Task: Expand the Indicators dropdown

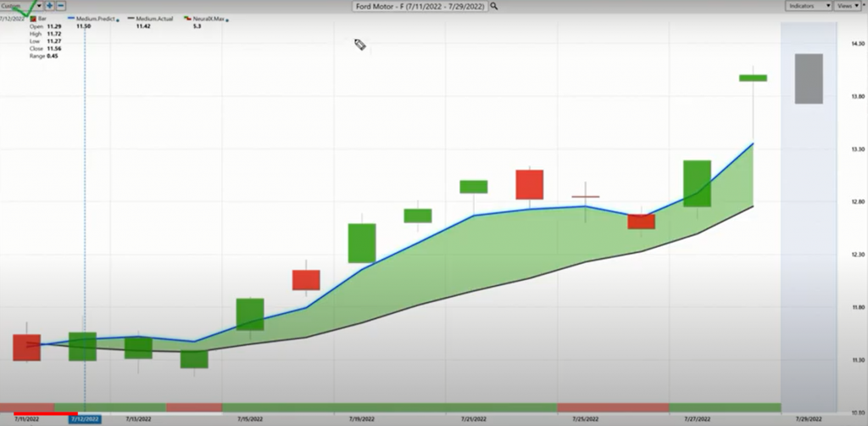Action: click(x=807, y=6)
